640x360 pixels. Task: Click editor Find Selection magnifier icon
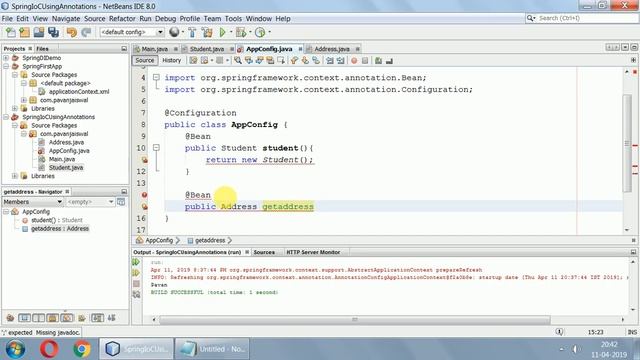[x=238, y=60]
